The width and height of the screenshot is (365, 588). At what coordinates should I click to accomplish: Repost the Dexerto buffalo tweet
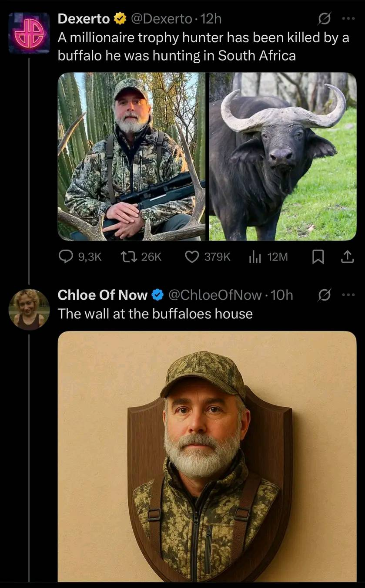(141, 257)
